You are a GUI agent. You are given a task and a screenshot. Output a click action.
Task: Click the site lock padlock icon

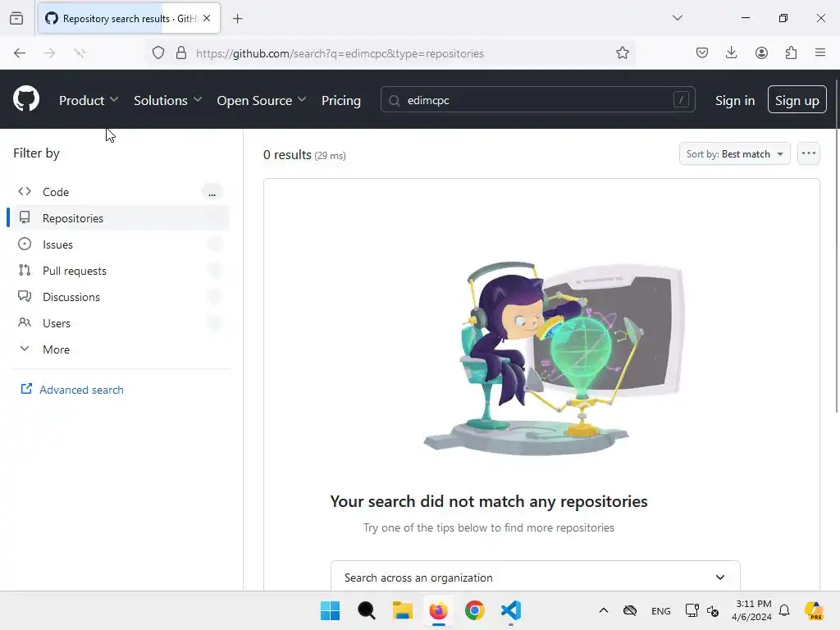coord(181,53)
